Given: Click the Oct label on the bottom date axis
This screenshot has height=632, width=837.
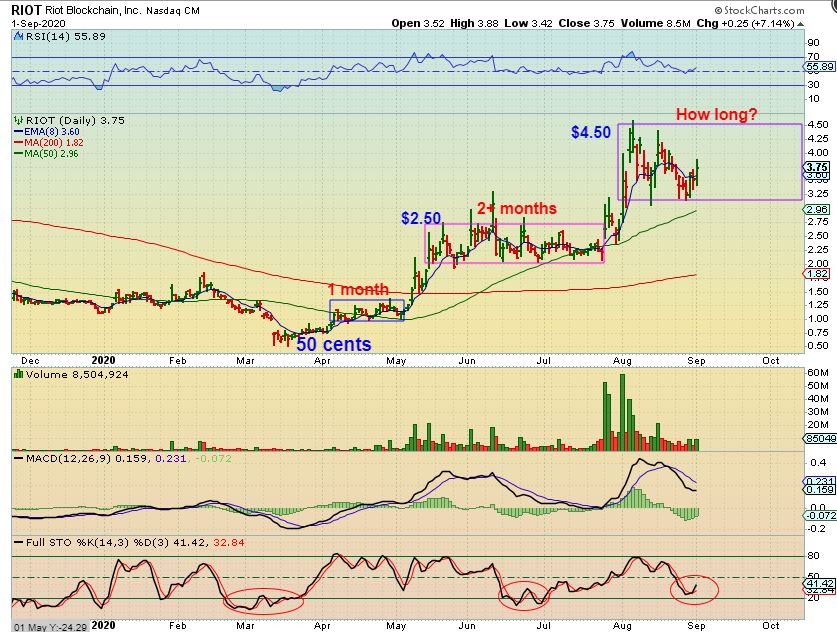Looking at the screenshot, I should pos(770,626).
